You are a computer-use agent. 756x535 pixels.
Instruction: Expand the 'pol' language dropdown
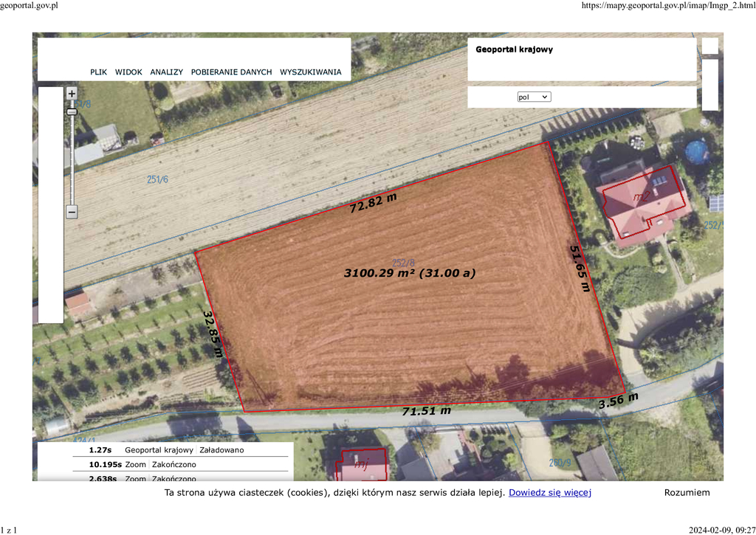pyautogui.click(x=534, y=97)
